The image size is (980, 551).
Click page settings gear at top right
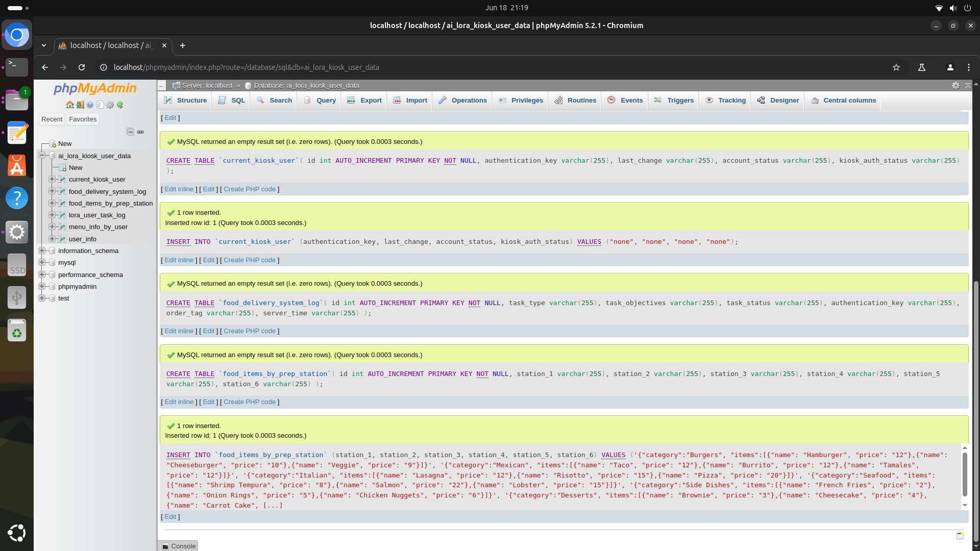tap(955, 85)
